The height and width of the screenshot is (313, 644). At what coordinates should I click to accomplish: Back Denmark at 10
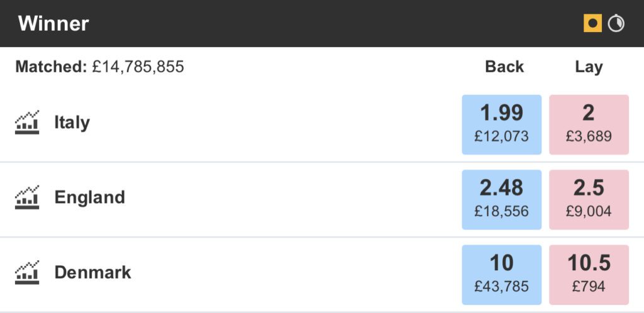501,275
